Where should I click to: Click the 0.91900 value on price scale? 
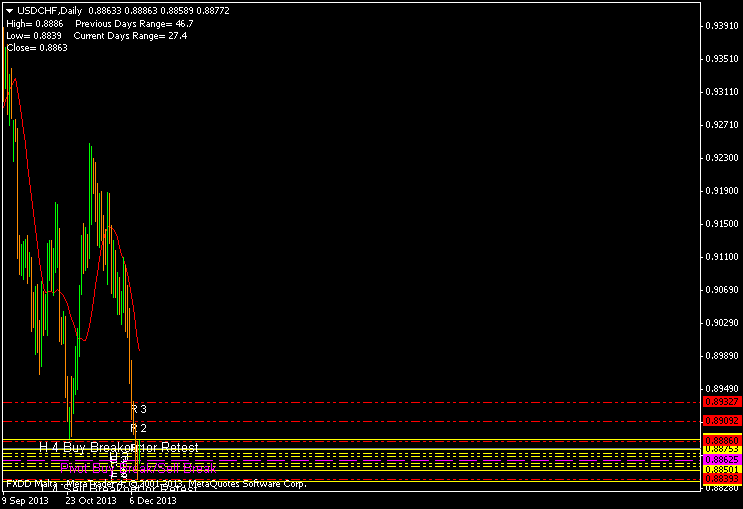tap(721, 191)
